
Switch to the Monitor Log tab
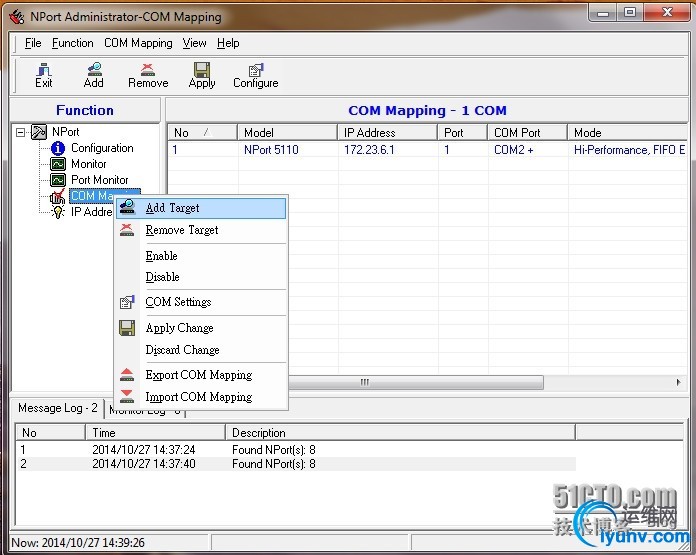[146, 411]
